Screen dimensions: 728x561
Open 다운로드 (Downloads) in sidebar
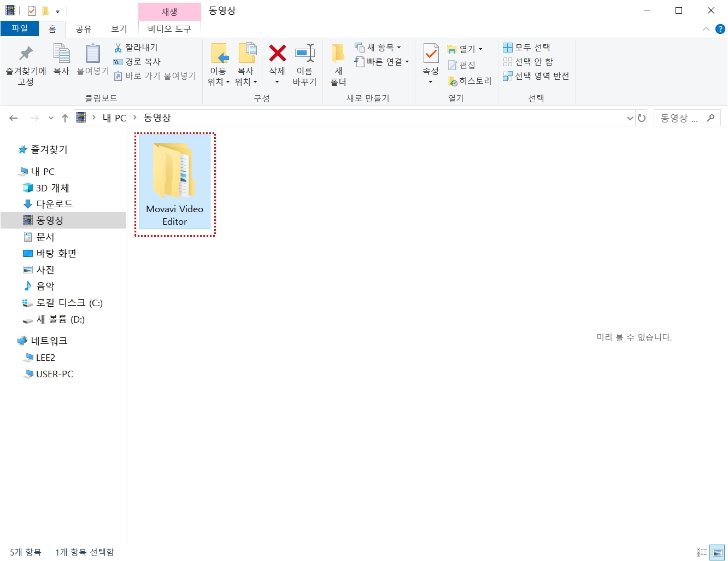click(48, 204)
